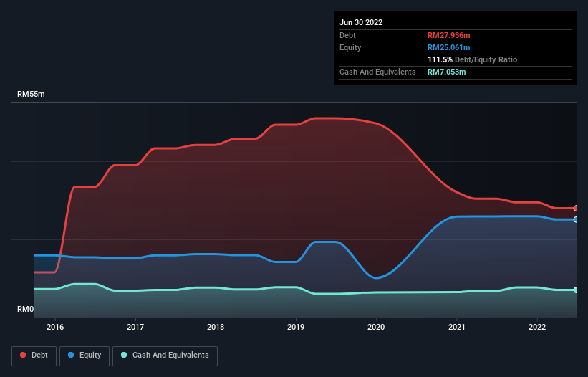588x377 pixels.
Task: Click the 2016 x-axis label
Action: 55,327
